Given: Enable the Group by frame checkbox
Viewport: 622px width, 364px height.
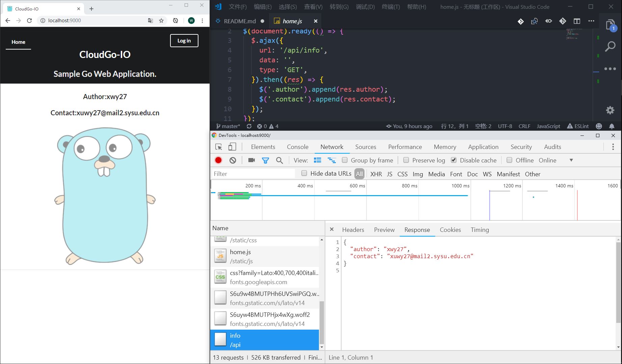Looking at the screenshot, I should [x=345, y=160].
